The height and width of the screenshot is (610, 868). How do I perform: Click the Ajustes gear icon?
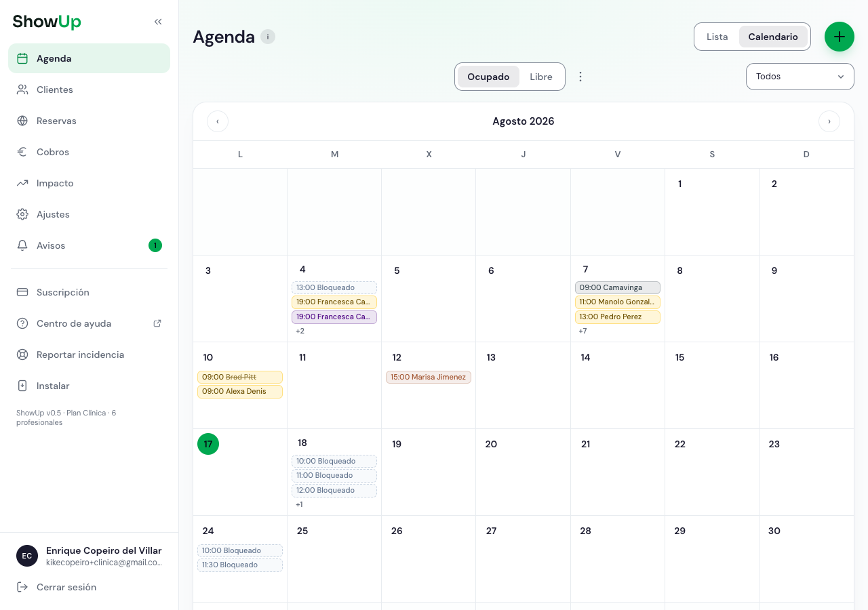[x=22, y=214]
